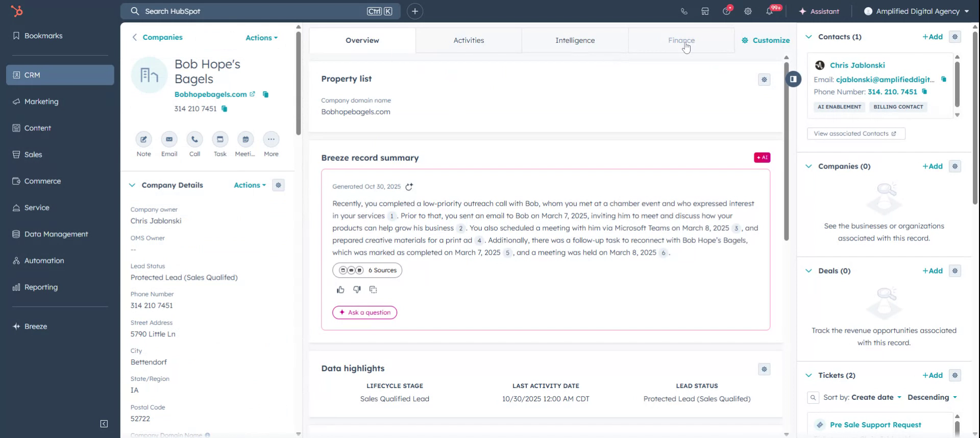This screenshot has height=438, width=980.
Task: Click the Email action icon
Action: pyautogui.click(x=169, y=139)
